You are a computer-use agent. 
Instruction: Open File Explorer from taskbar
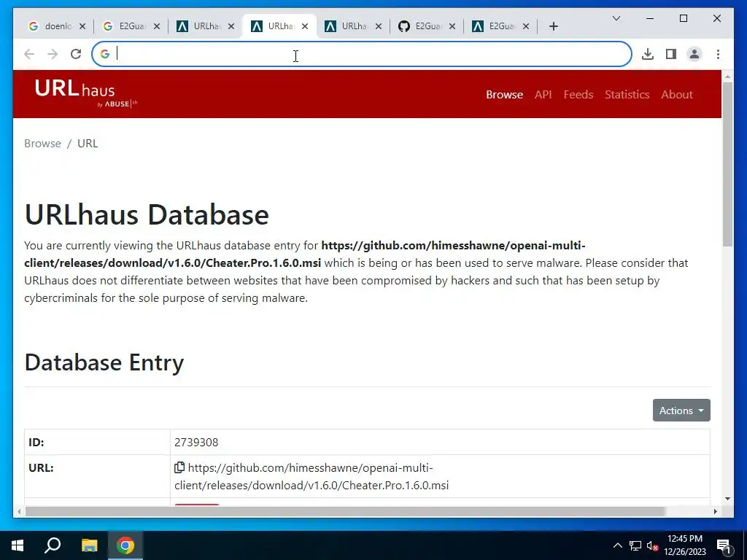click(x=89, y=545)
